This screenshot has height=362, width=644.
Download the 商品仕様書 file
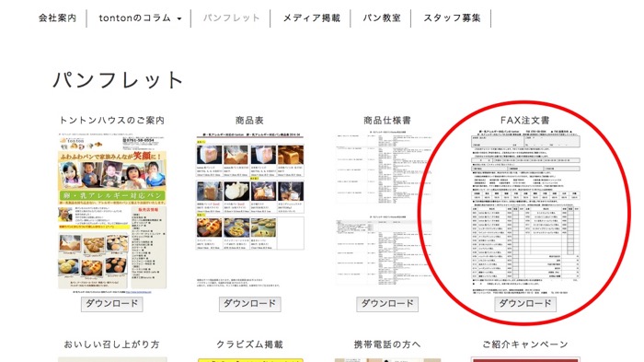(x=387, y=304)
